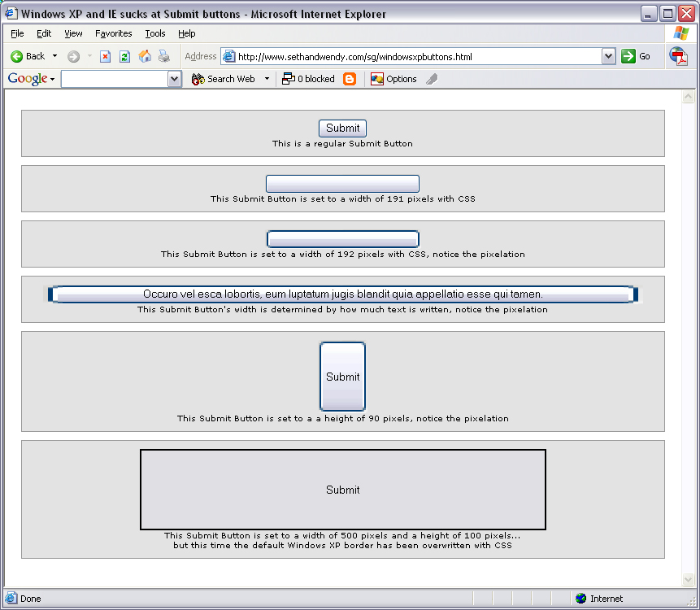
Task: Click the Refresh page icon
Action: [124, 56]
